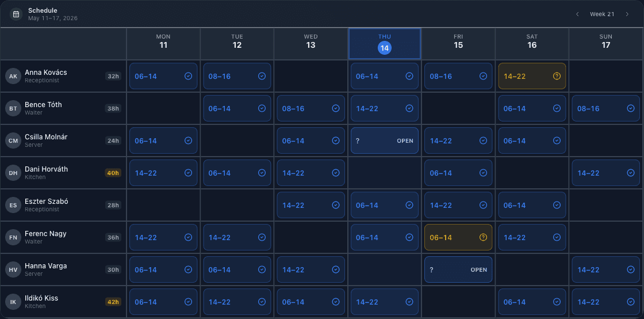Click question icon on Ferenc Nagy Friday shift
This screenshot has height=319, width=644.
483,237
